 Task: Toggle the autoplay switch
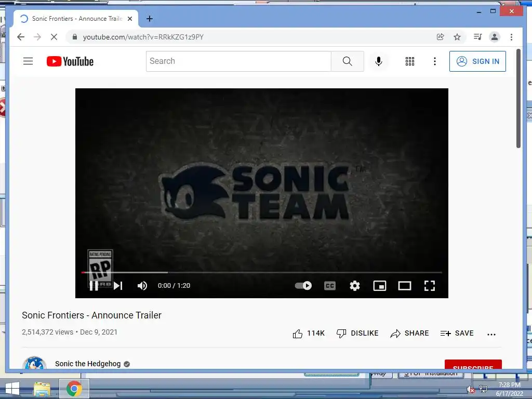click(x=303, y=286)
